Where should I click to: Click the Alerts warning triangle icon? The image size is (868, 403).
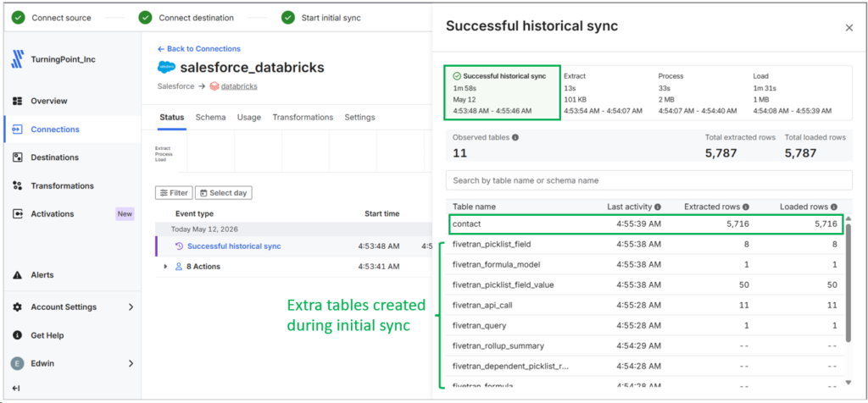(17, 275)
